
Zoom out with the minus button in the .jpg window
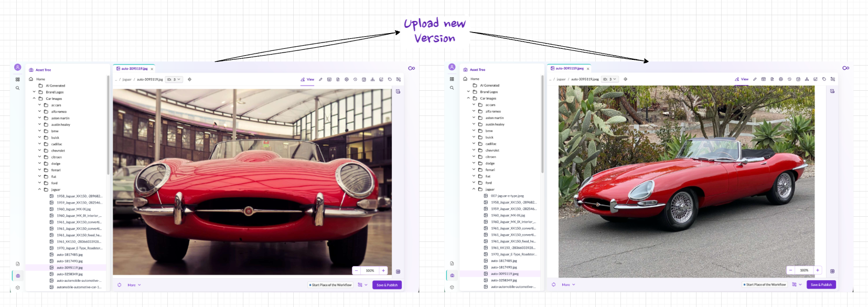(357, 271)
